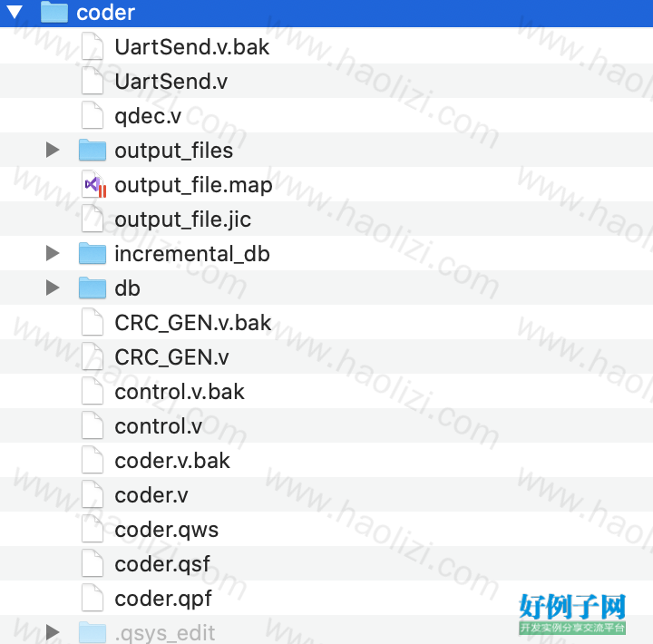Select the file name UartSend.v
653x644 pixels.
point(171,82)
